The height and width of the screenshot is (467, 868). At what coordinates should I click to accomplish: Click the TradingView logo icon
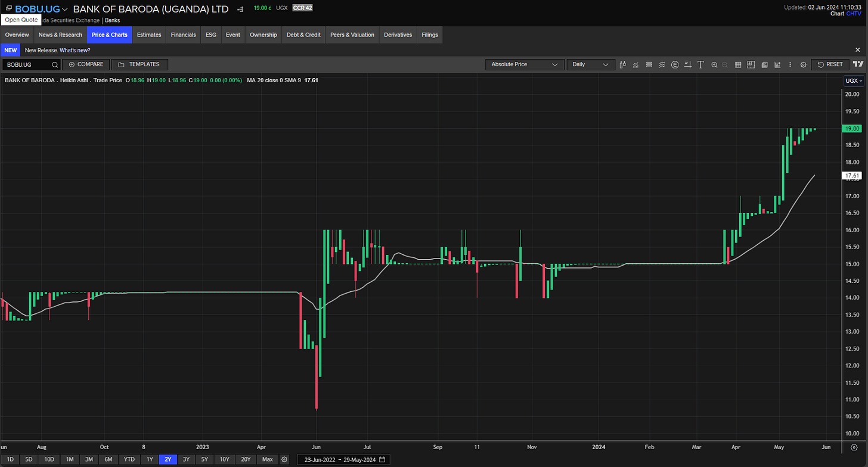click(858, 64)
